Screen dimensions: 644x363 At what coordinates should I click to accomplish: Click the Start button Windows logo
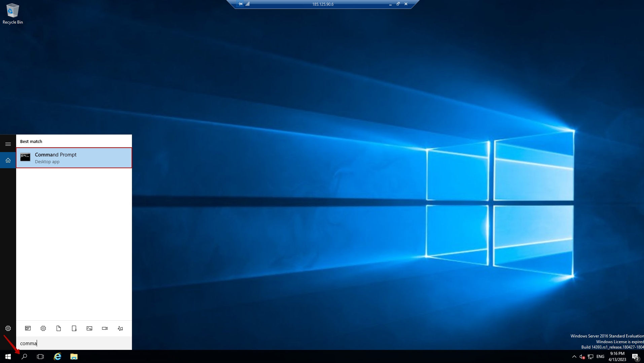click(8, 357)
